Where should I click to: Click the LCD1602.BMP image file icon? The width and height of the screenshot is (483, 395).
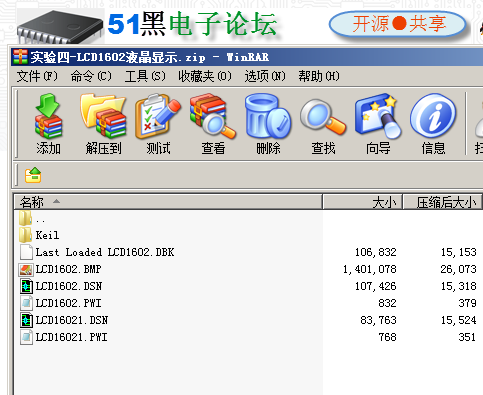(26, 269)
